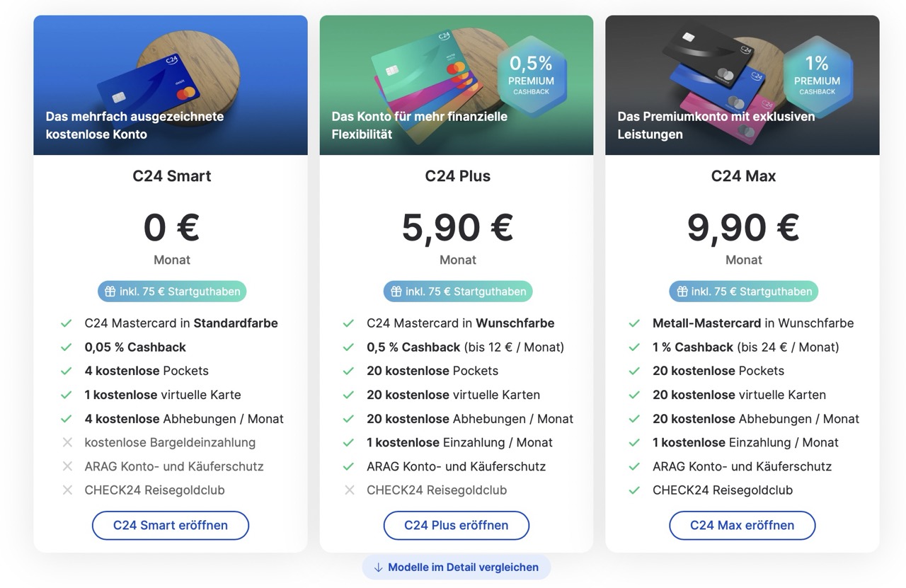The width and height of the screenshot is (906, 588).
Task: Open the C24 Smart account
Action: tap(171, 526)
